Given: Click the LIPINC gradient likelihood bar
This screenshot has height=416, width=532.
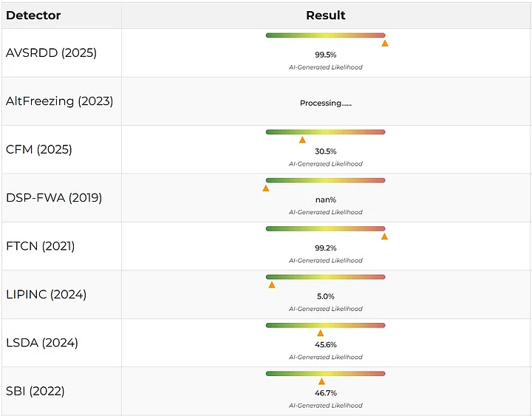Looking at the screenshot, I should tap(325, 277).
